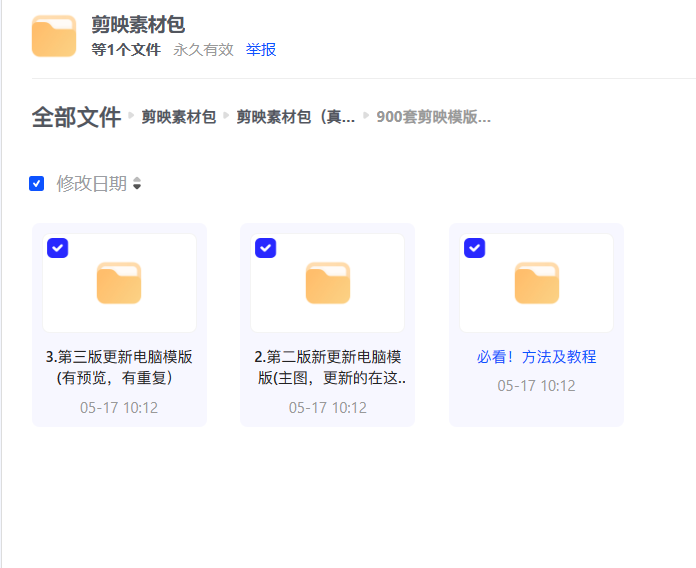This screenshot has width=696, height=568.
Task: Uncheck the 3.第三版更新电脑模版 folder checkbox
Action: point(57,247)
